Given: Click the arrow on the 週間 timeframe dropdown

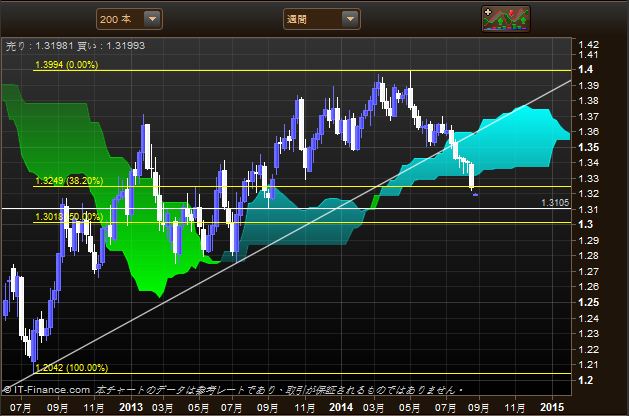Looking at the screenshot, I should pyautogui.click(x=350, y=19).
